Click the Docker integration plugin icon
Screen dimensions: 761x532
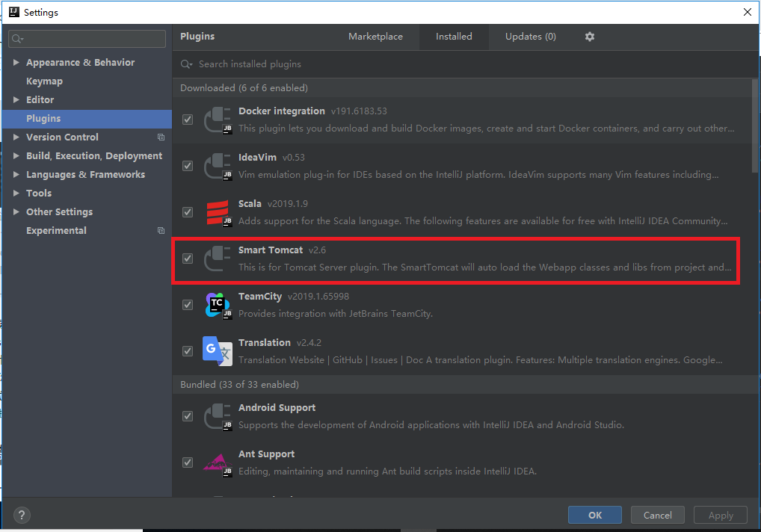pyautogui.click(x=218, y=120)
